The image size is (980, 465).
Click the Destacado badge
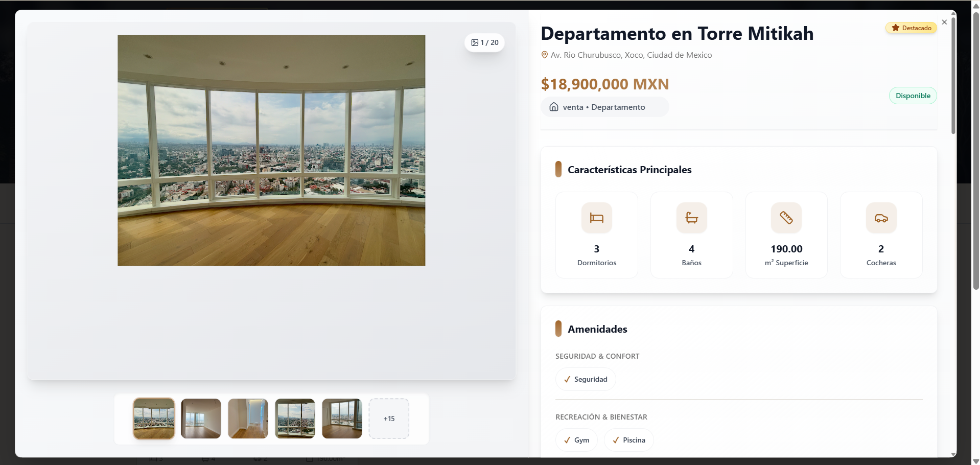coord(911,28)
